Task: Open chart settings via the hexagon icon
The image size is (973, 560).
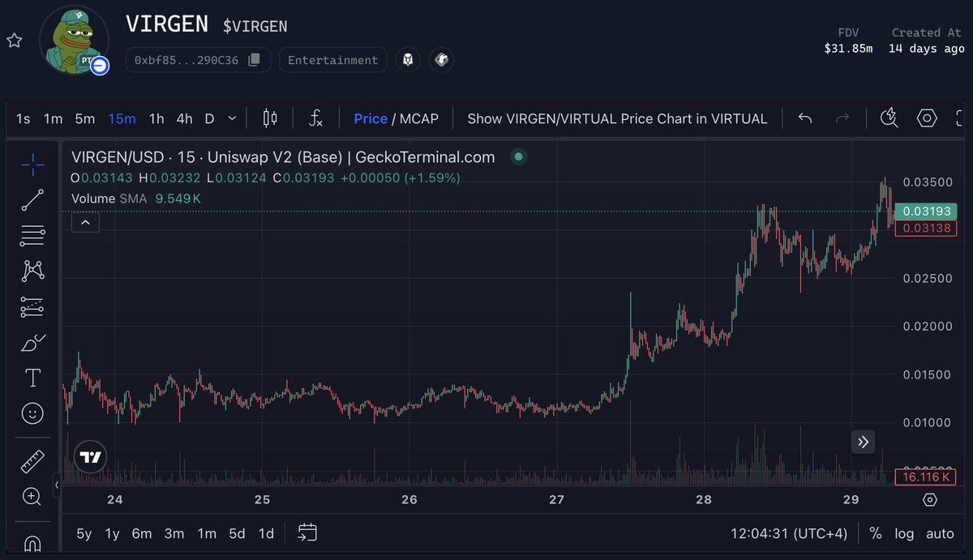Action: pos(927,118)
